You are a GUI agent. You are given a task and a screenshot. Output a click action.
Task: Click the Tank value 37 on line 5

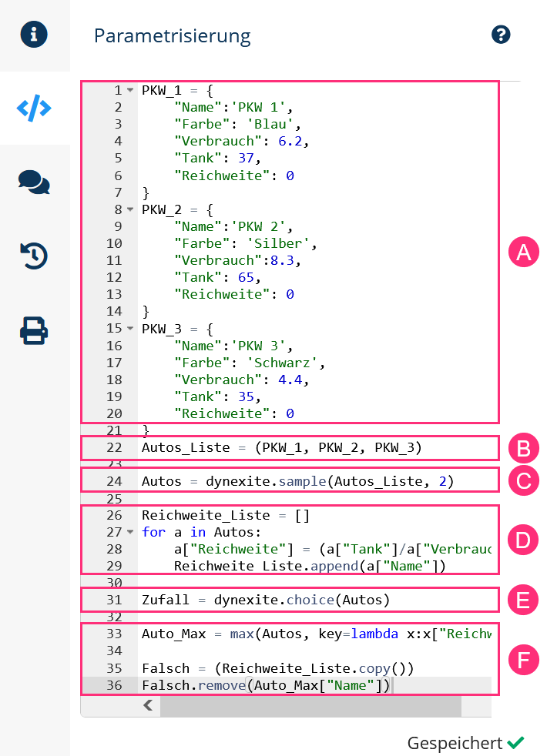pyautogui.click(x=247, y=158)
